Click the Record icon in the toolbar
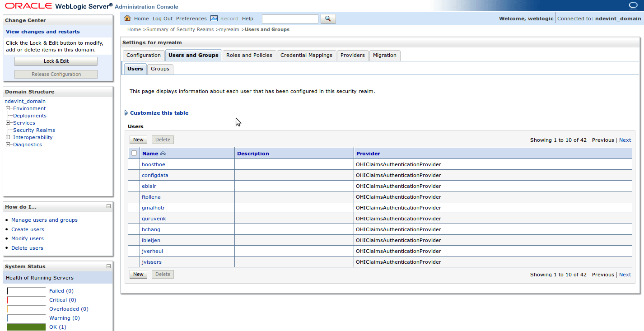 coord(215,18)
